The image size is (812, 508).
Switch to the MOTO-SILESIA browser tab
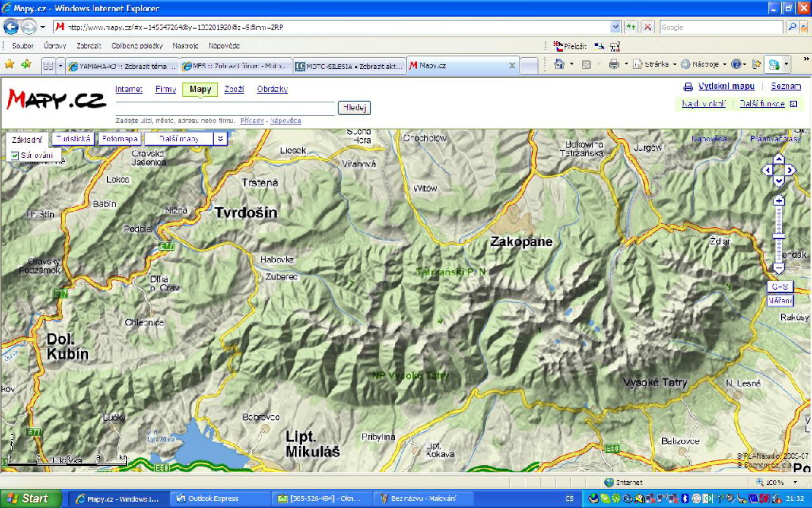(x=349, y=66)
